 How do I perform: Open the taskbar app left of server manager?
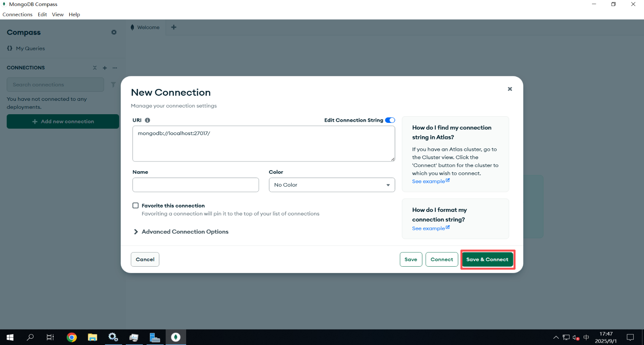(x=134, y=337)
